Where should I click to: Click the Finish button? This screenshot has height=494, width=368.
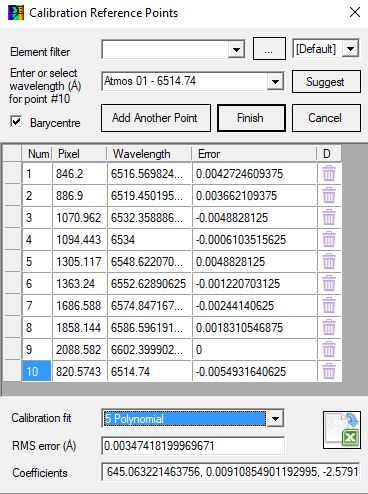tap(251, 118)
